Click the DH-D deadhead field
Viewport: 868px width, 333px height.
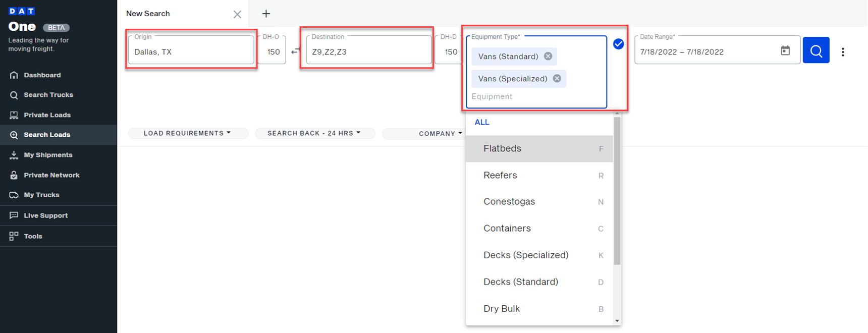(449, 49)
